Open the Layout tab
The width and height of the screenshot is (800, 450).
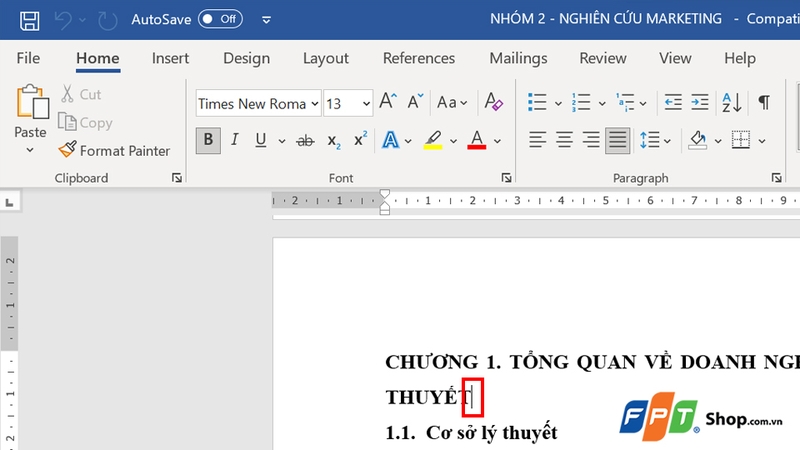(x=326, y=58)
